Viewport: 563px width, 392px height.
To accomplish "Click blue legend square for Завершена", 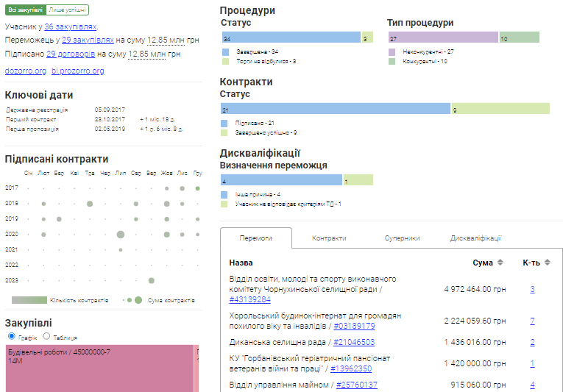I will pyautogui.click(x=225, y=52).
